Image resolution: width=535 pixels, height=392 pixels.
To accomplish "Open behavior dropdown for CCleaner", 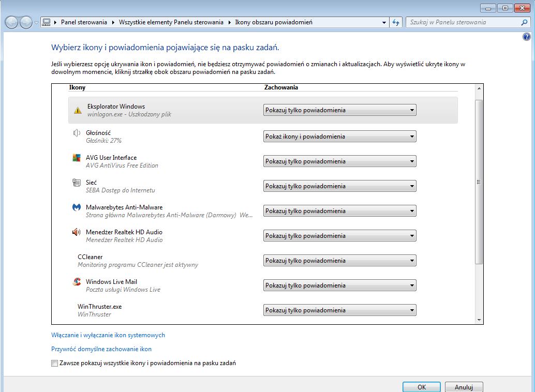I will click(339, 260).
